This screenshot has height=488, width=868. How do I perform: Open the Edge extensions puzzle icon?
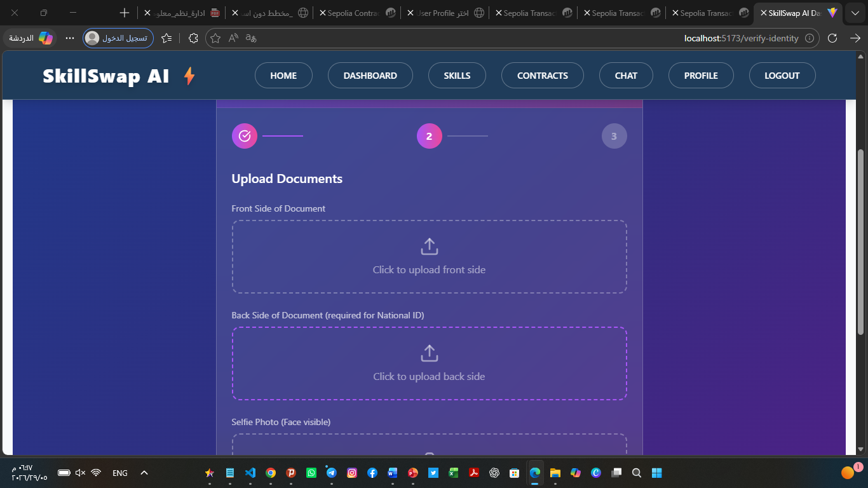194,38
